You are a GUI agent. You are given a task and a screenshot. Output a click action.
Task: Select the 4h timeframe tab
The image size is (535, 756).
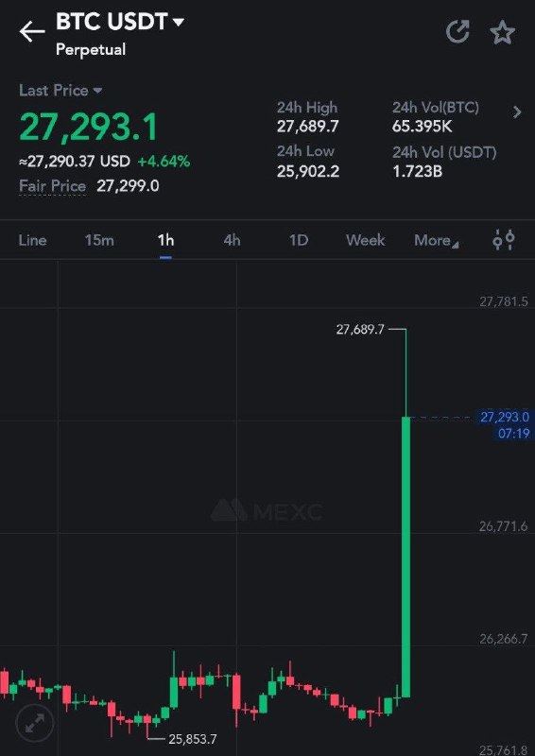[x=232, y=240]
